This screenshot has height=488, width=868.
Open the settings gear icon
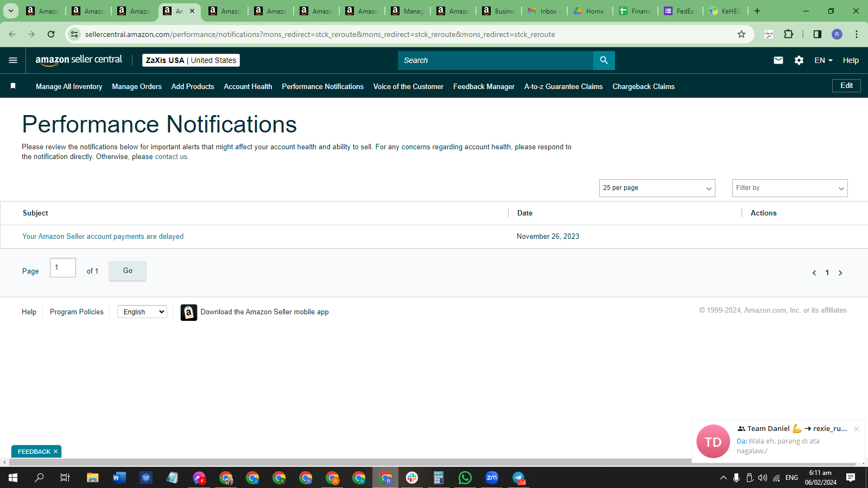(x=799, y=60)
